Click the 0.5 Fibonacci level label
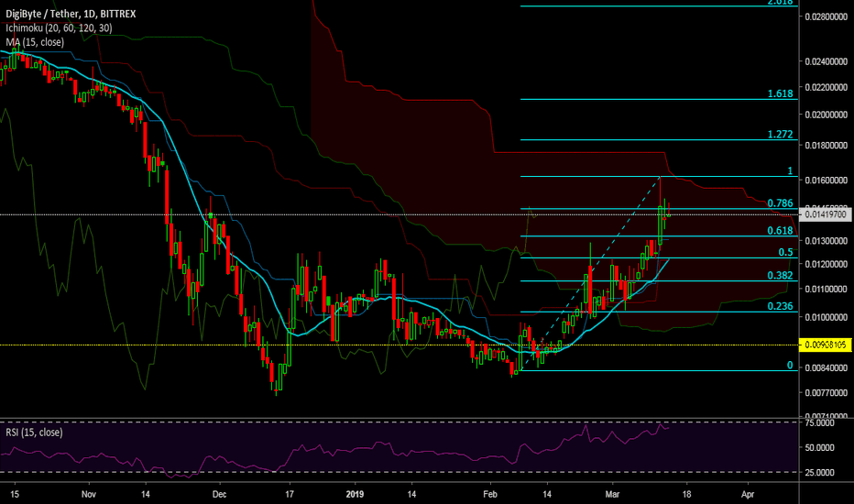This screenshot has height=504, width=854. pyautogui.click(x=785, y=252)
